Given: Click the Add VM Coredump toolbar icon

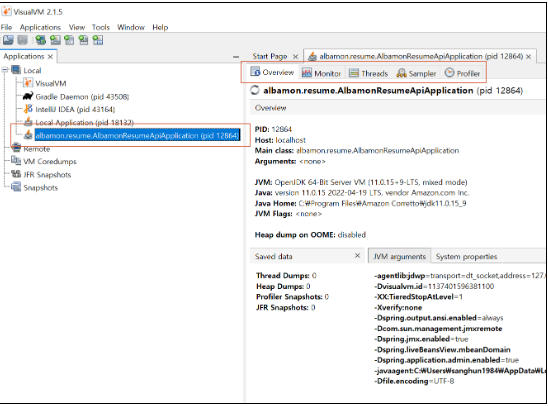Looking at the screenshot, I should [69, 40].
